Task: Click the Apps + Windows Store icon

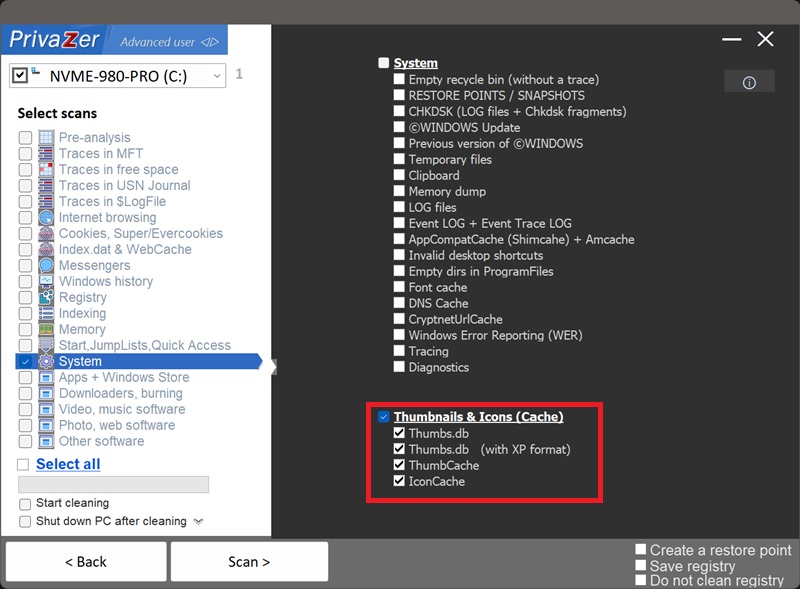Action: 46,377
